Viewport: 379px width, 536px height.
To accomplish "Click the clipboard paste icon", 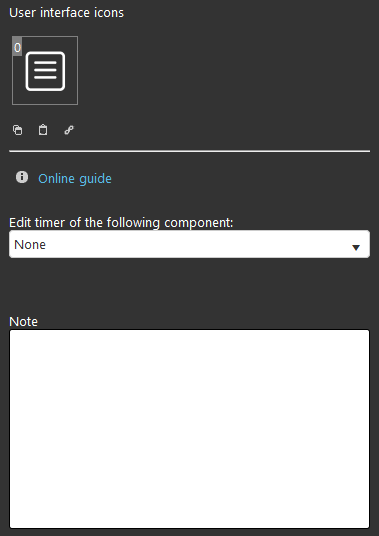I will click(x=43, y=130).
